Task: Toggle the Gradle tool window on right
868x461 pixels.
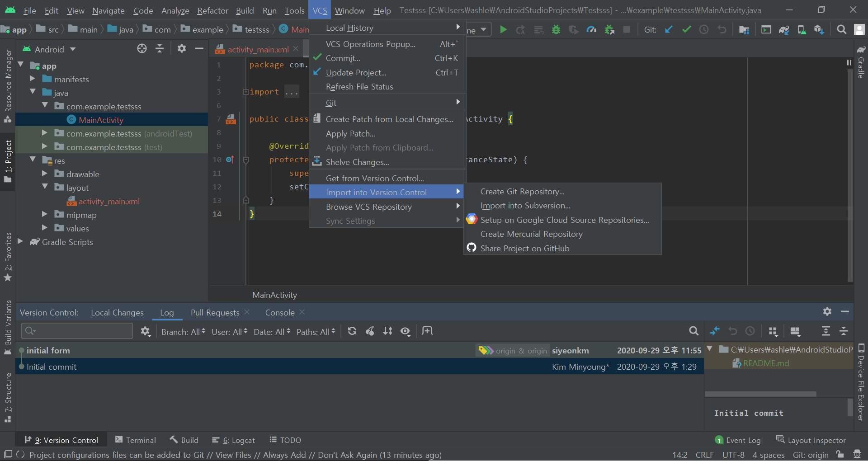Action: (861, 61)
